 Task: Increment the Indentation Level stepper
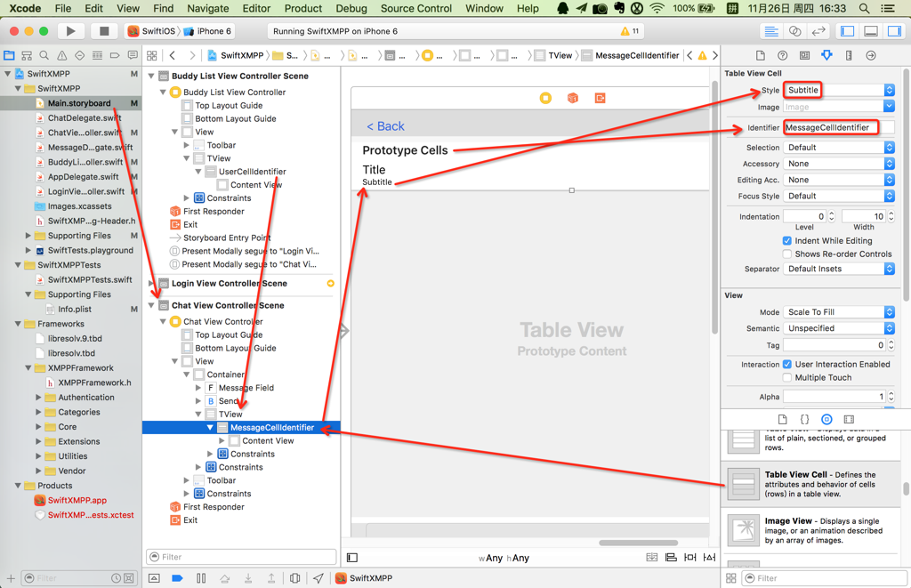(832, 213)
